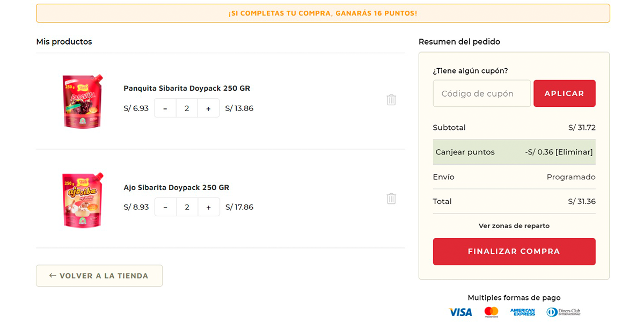Remove Ajo Sibarita using trash icon
Image resolution: width=644 pixels, height=322 pixels.
pyautogui.click(x=391, y=199)
